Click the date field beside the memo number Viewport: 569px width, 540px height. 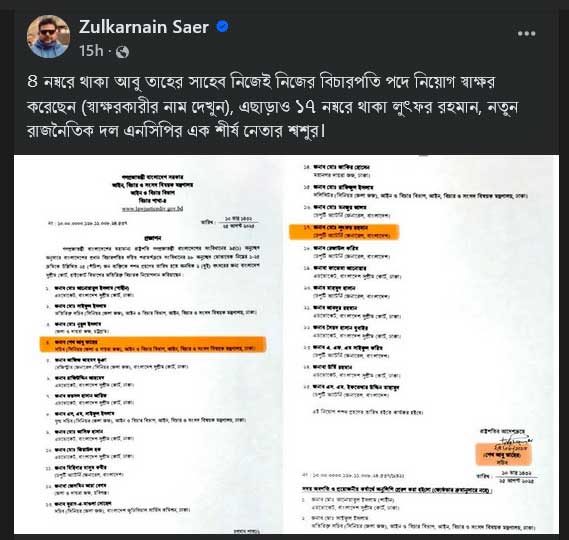point(230,222)
